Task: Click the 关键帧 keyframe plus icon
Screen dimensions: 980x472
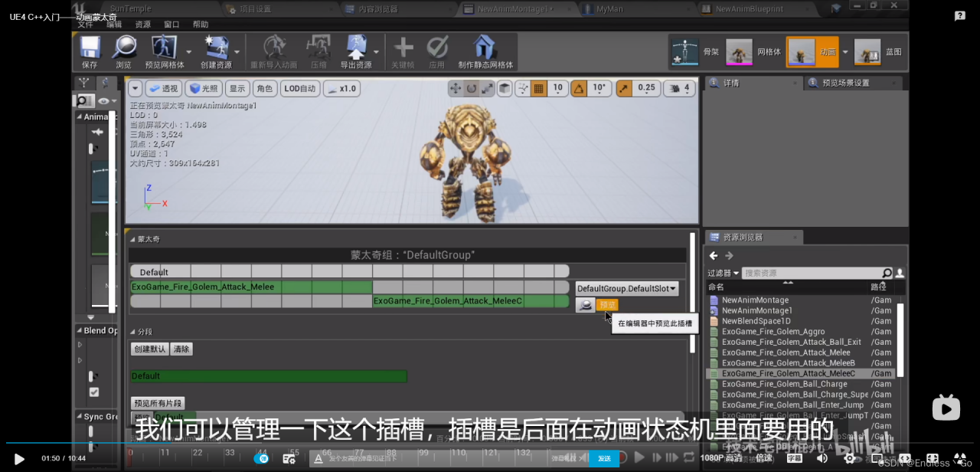Action: [403, 47]
